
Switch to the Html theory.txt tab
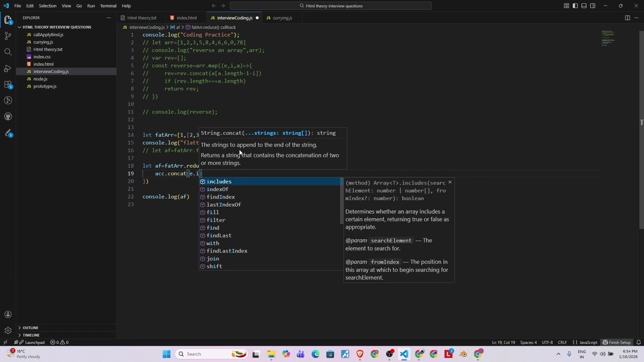(141, 18)
